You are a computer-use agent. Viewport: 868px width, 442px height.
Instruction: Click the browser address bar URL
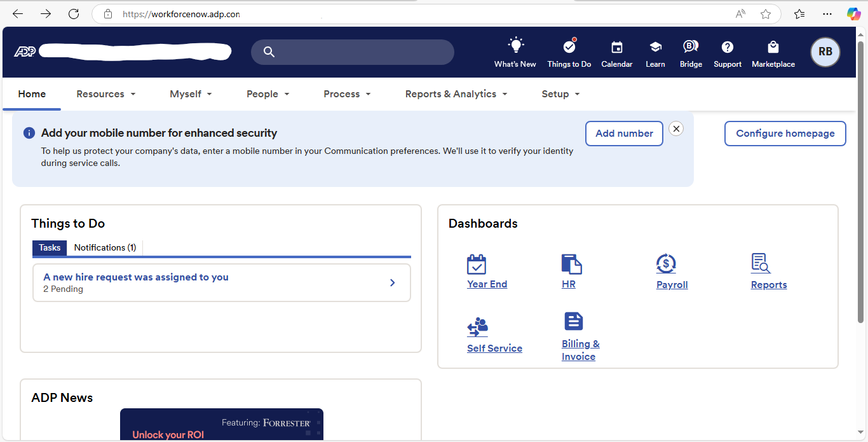[x=181, y=14]
